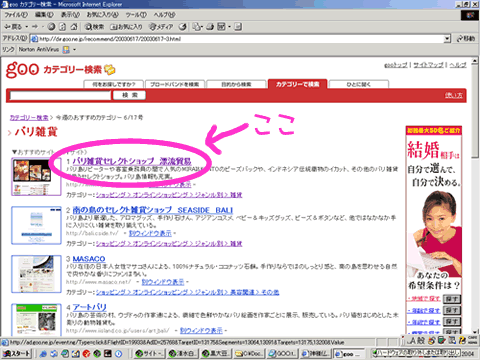Open the Mail button dropdown arrow
Screen dimensions: 480x360
click(202, 27)
